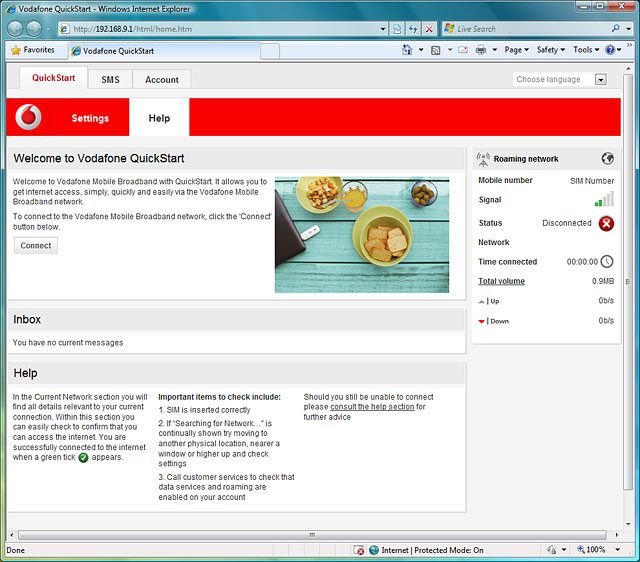640x562 pixels.
Task: Click the red Down arrow speed icon
Action: [x=482, y=322]
